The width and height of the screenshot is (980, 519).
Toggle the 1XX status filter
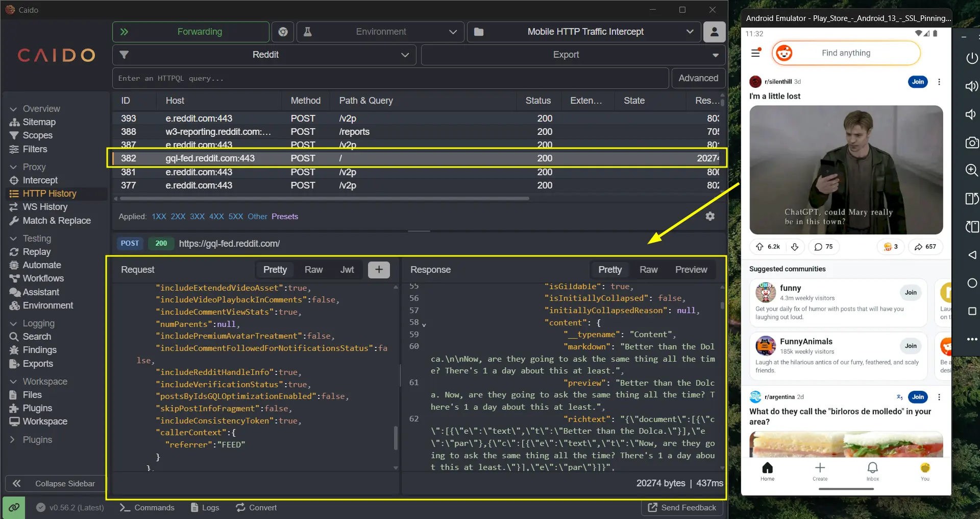click(159, 217)
